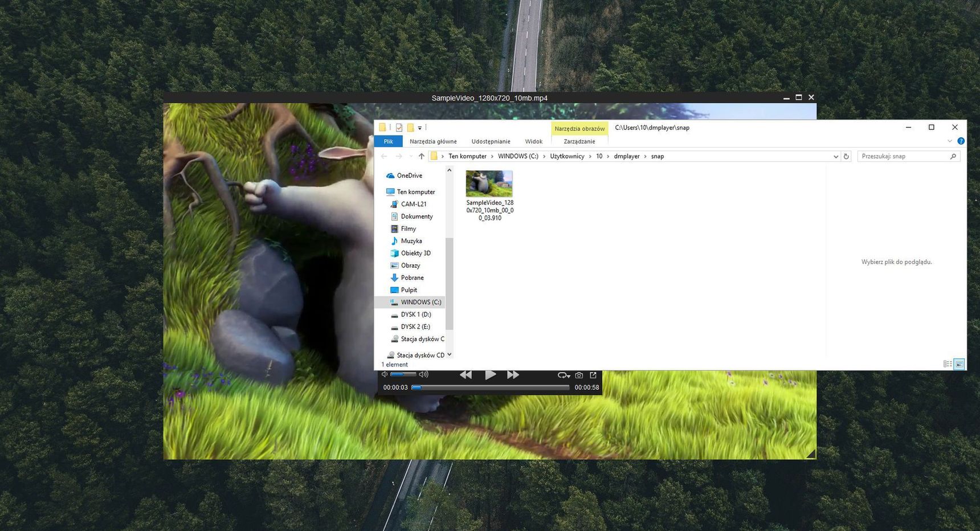
Task: Open Muzyka in the navigation pane
Action: coord(406,241)
